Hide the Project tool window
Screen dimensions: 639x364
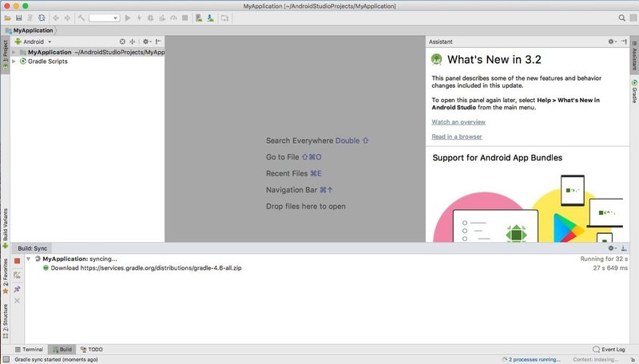click(x=158, y=42)
